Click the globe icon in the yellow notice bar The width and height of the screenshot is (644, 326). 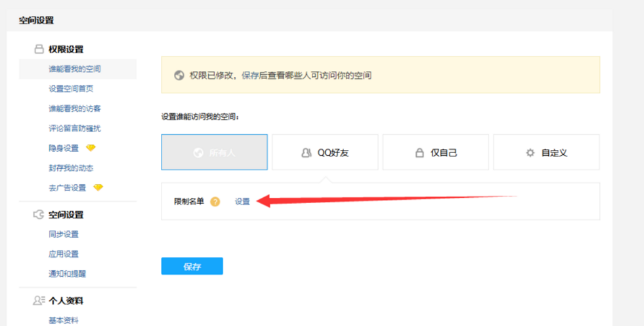tap(179, 76)
